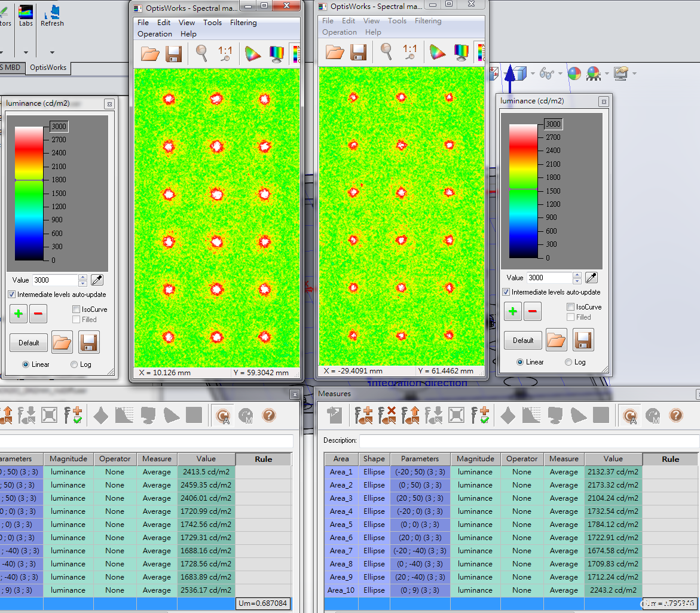Add a level with green plus in right panel
Image resolution: width=700 pixels, height=613 pixels.
point(513,311)
